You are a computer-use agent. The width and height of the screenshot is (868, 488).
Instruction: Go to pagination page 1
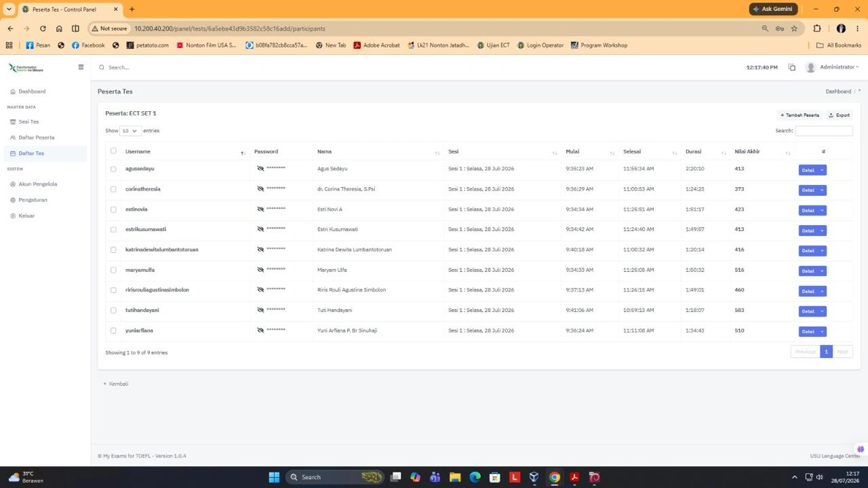click(826, 352)
